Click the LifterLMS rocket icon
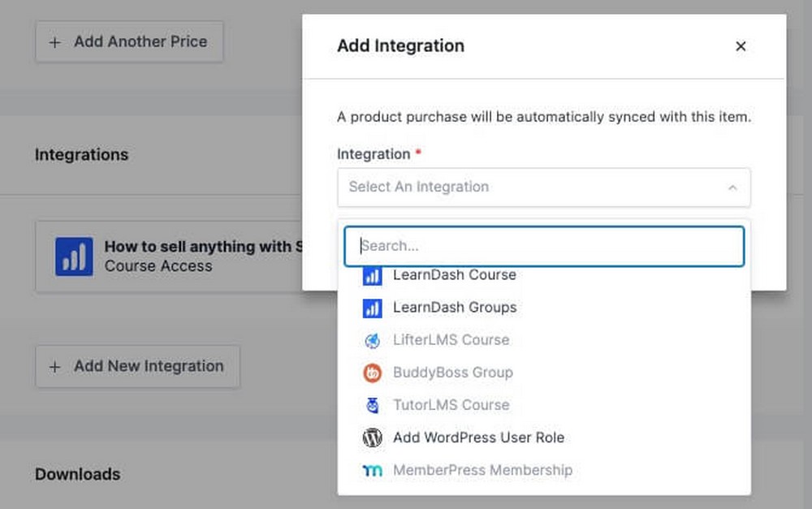The height and width of the screenshot is (509, 812). tap(372, 341)
